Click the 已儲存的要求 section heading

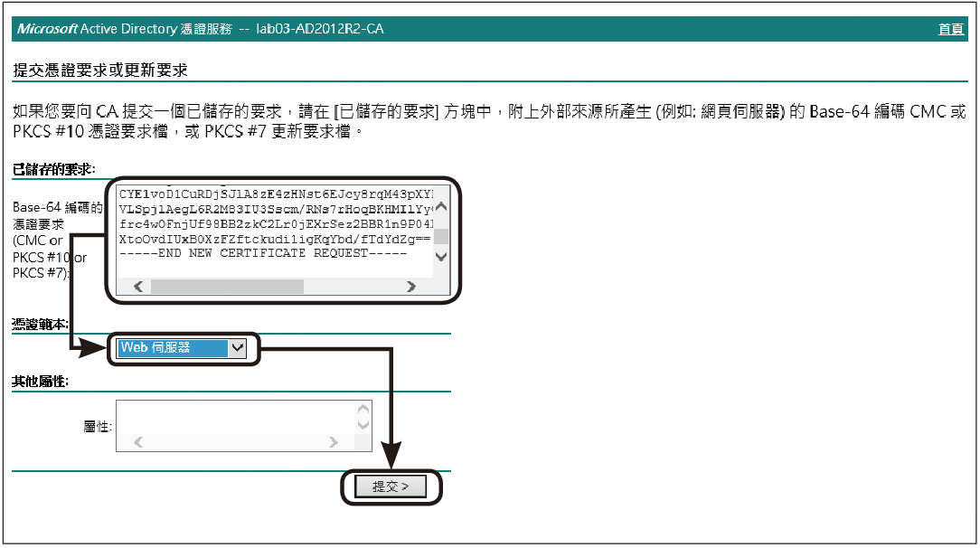pos(54,169)
